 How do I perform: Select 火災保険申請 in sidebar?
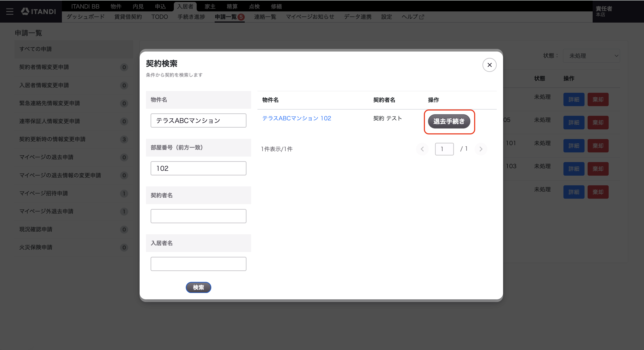coord(74,247)
